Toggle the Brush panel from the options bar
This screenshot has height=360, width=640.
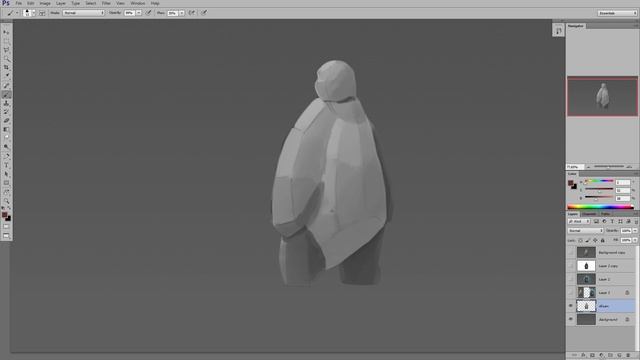(42, 13)
